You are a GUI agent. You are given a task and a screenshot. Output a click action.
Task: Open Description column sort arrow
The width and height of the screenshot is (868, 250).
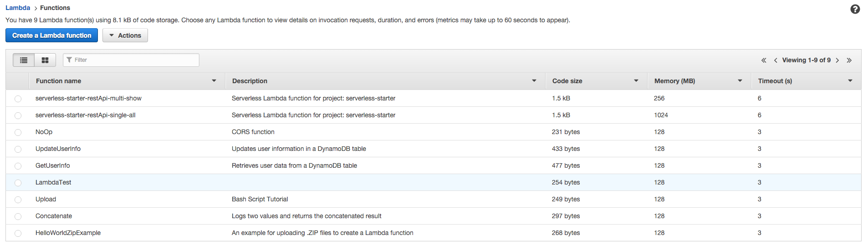(x=534, y=81)
